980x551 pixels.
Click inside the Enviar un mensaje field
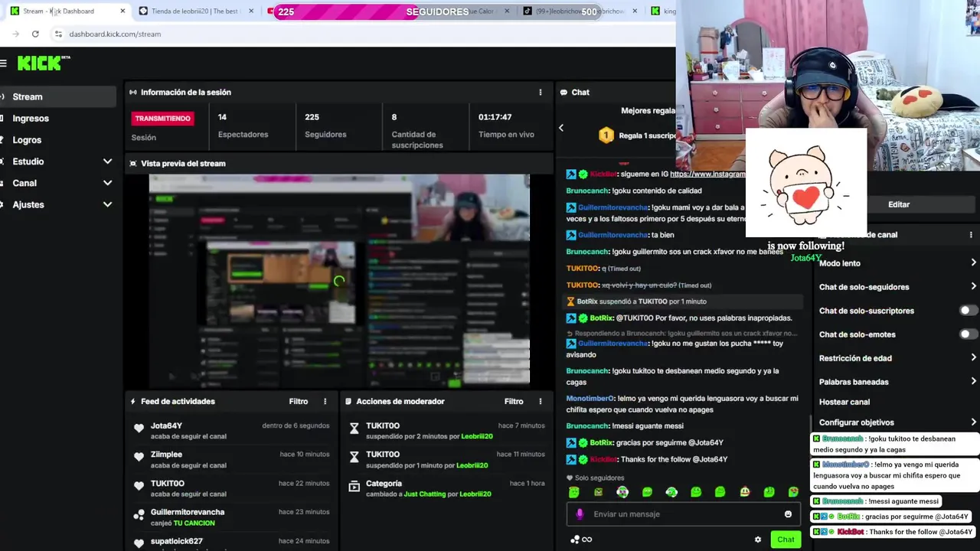[x=683, y=514]
